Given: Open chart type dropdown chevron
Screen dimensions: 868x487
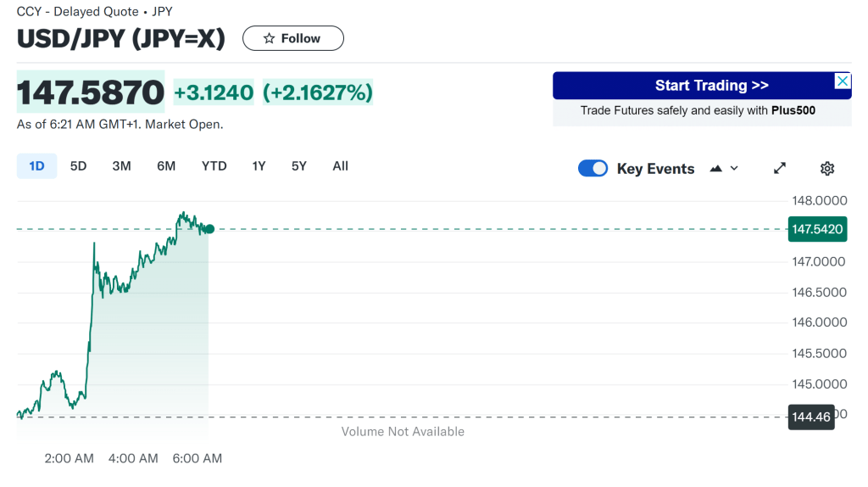Looking at the screenshot, I should point(734,168).
